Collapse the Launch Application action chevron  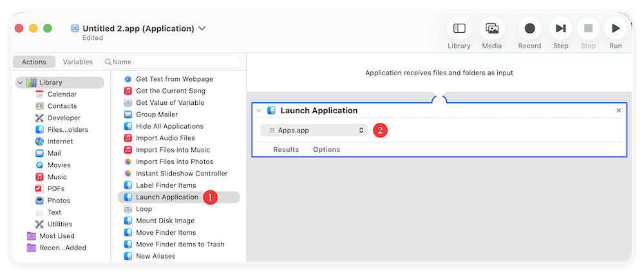[x=258, y=111]
